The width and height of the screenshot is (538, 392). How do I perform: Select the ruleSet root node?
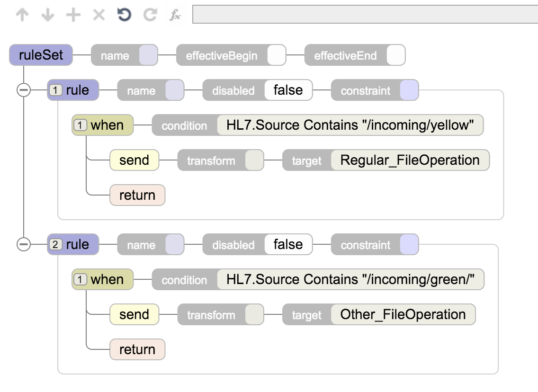pos(42,55)
